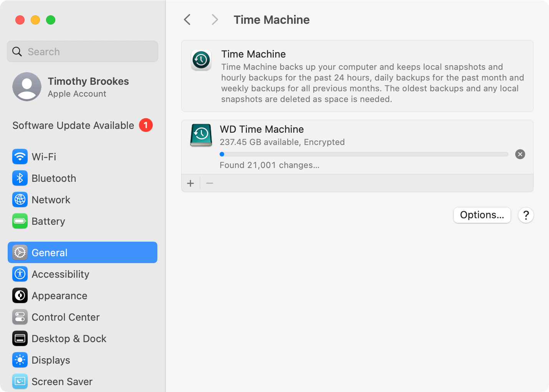Add a backup disk with plus button
549x392 pixels.
(190, 183)
